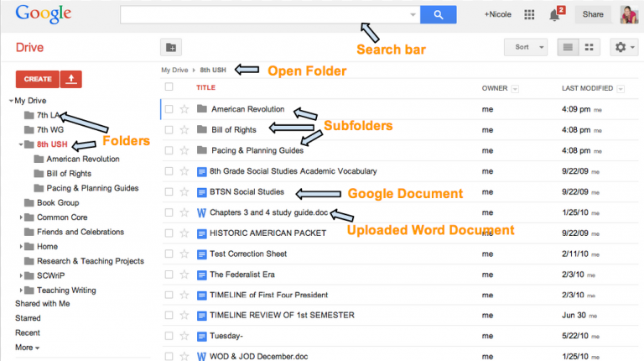Click the red CREATE button
This screenshot has width=644, height=361.
pyautogui.click(x=37, y=79)
